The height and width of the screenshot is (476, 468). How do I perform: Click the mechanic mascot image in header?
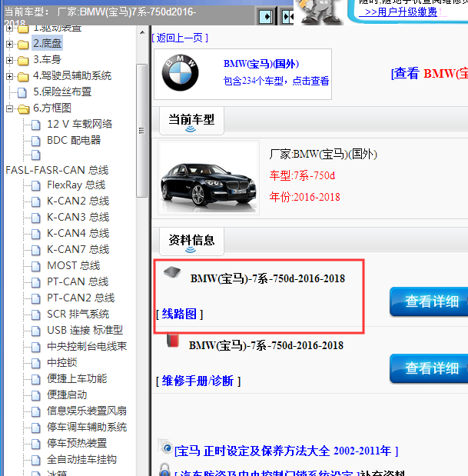click(x=318, y=12)
